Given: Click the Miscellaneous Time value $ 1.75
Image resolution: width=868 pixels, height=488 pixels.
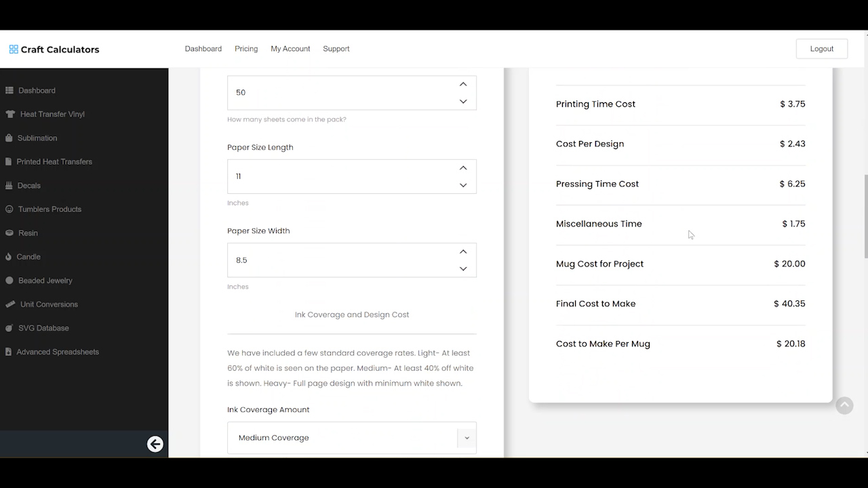Looking at the screenshot, I should coord(793,224).
